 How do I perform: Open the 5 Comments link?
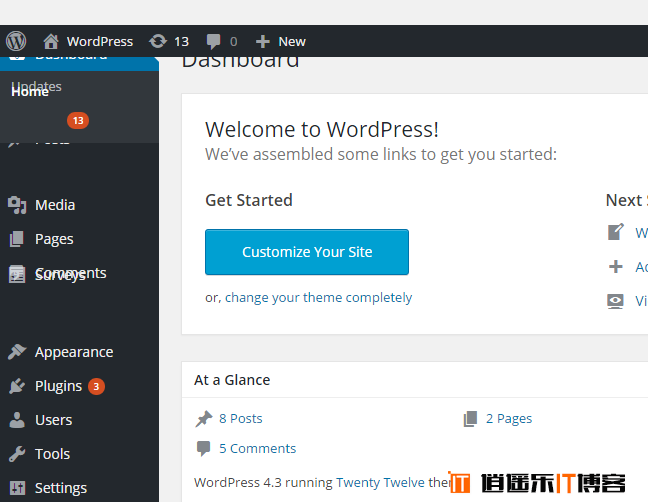pos(257,448)
